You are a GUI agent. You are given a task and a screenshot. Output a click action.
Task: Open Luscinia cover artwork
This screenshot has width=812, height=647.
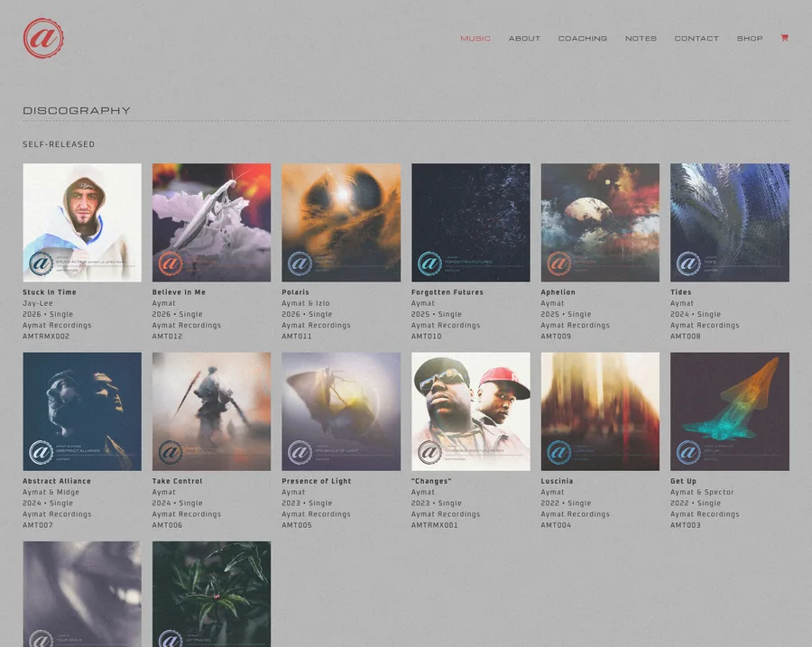[600, 411]
